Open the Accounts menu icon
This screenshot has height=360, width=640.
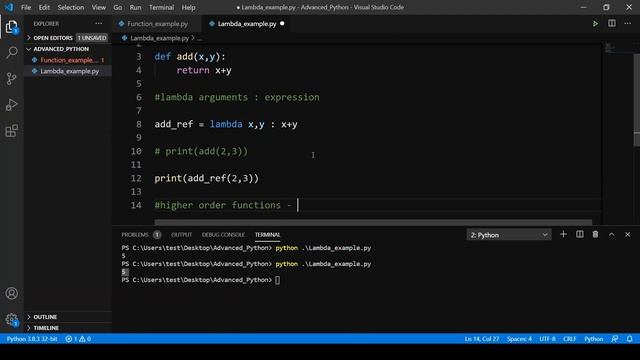click(x=11, y=293)
